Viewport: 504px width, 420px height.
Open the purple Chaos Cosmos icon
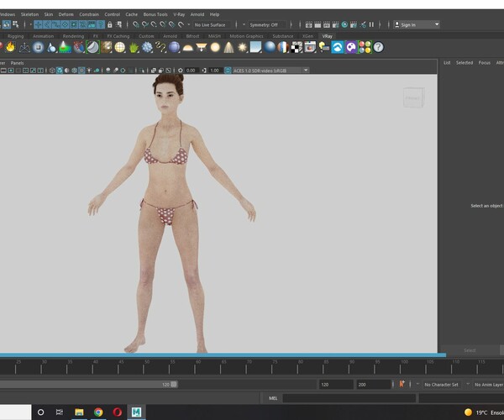351,47
